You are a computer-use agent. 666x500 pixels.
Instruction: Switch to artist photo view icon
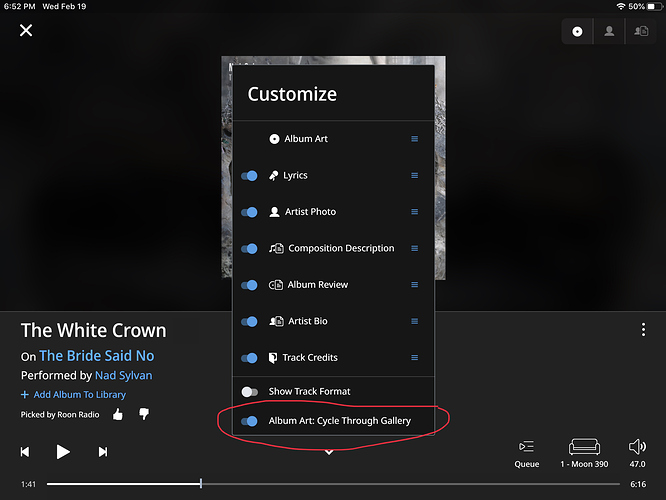pos(609,31)
